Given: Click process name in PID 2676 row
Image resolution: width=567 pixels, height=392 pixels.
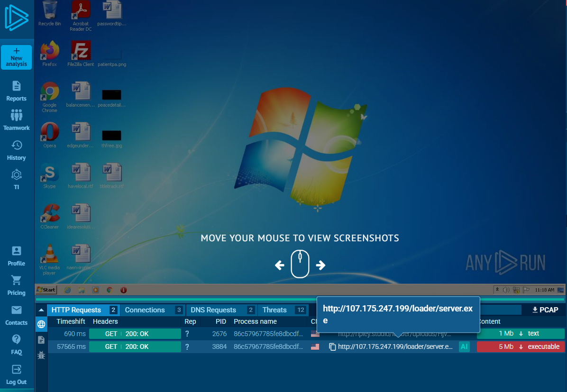Looking at the screenshot, I should pyautogui.click(x=268, y=334).
